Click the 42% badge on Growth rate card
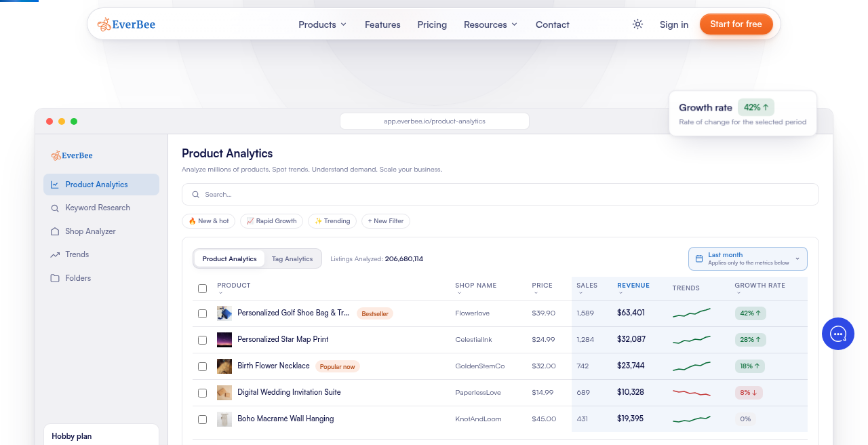The image size is (868, 445). click(x=756, y=107)
